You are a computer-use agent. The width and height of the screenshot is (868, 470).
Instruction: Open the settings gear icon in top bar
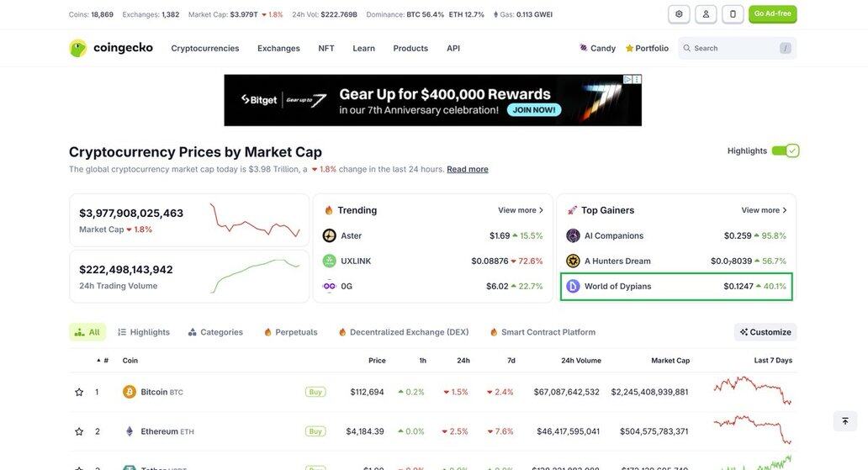coord(679,14)
